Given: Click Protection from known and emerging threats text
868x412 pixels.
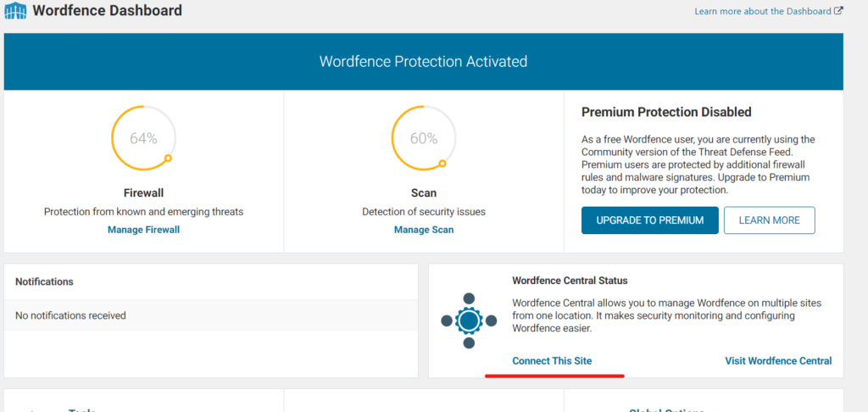Looking at the screenshot, I should point(143,212).
